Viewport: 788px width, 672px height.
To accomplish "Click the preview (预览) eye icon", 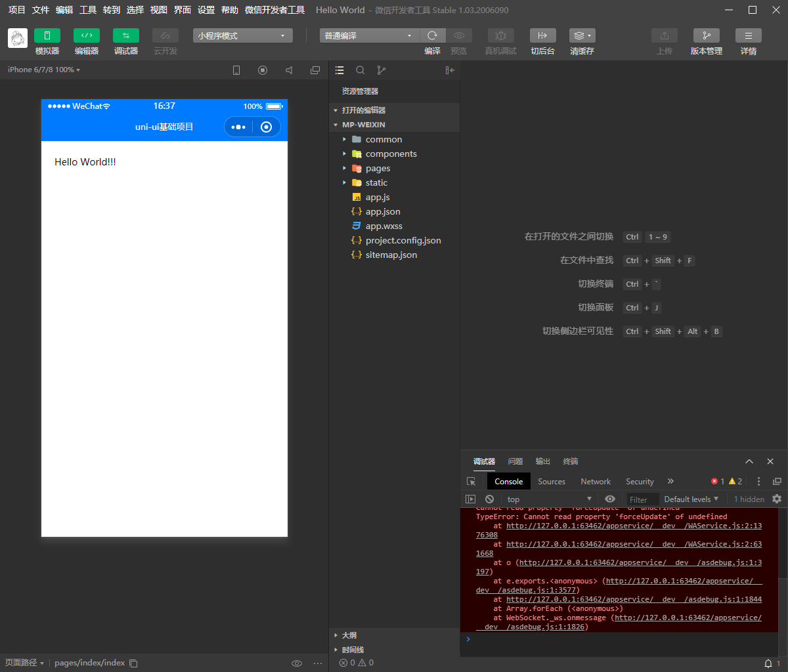I will click(x=459, y=35).
